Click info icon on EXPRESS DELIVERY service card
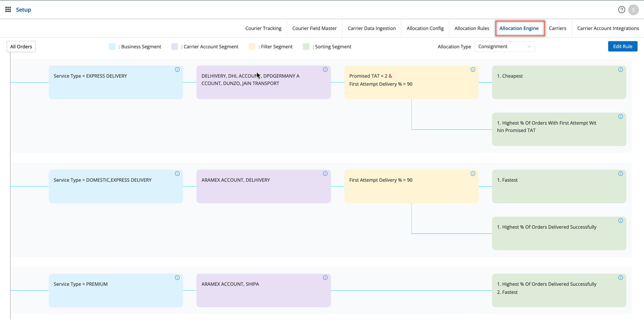Screen dimensions: 644x320 point(177,70)
